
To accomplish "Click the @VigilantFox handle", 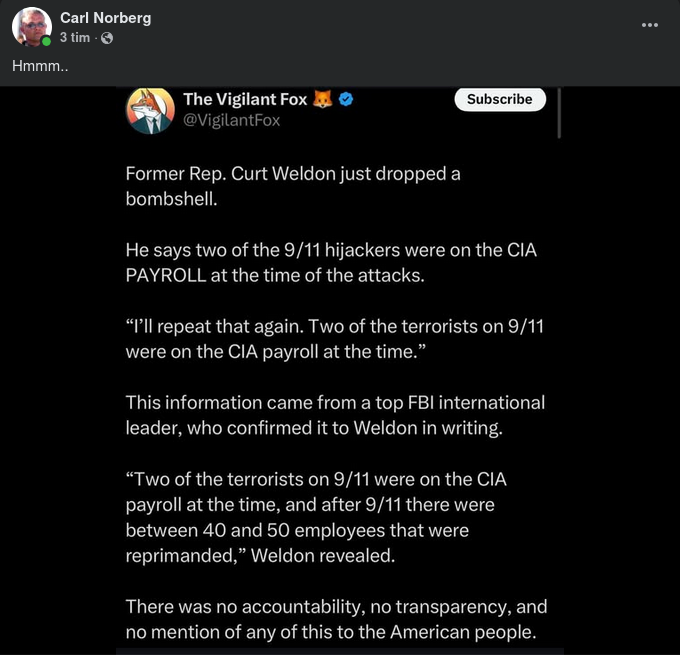I will [231, 120].
